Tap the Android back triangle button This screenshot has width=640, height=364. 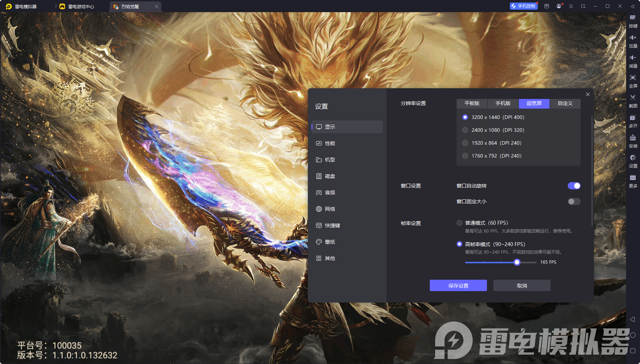click(x=632, y=319)
